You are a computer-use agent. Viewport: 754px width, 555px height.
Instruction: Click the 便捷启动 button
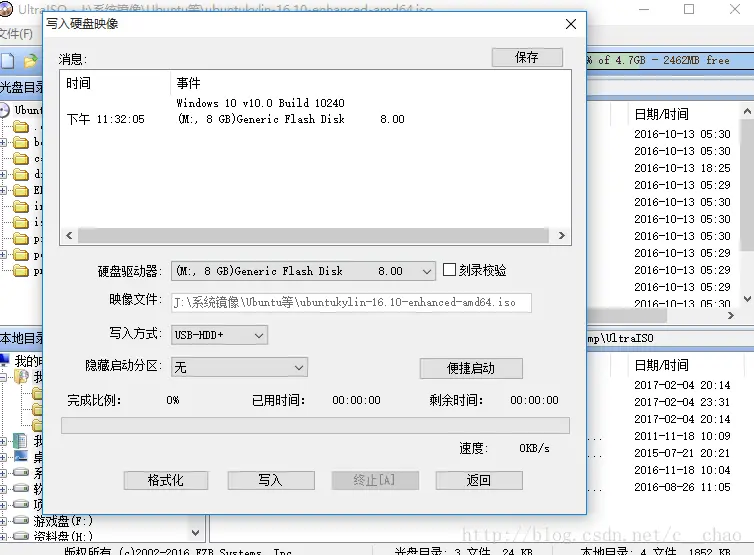click(471, 368)
